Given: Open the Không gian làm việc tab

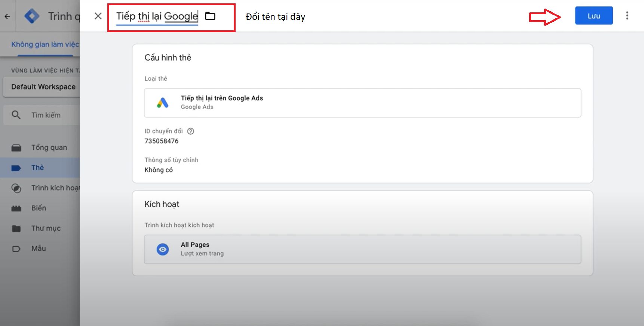Looking at the screenshot, I should 45,45.
